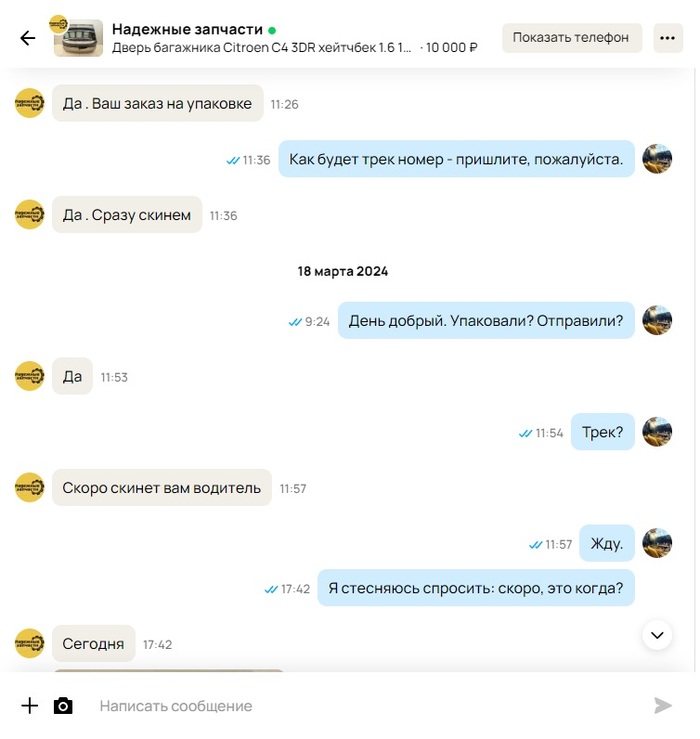Select message 'Я стесняюсь спросить: скоро, это когда?'

476,588
